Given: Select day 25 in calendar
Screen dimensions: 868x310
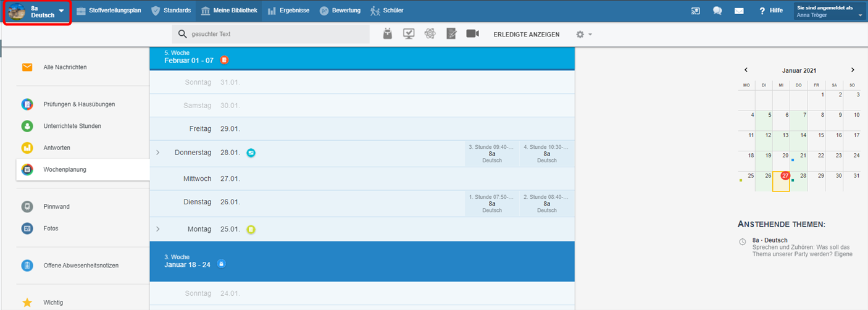Looking at the screenshot, I should [x=746, y=182].
